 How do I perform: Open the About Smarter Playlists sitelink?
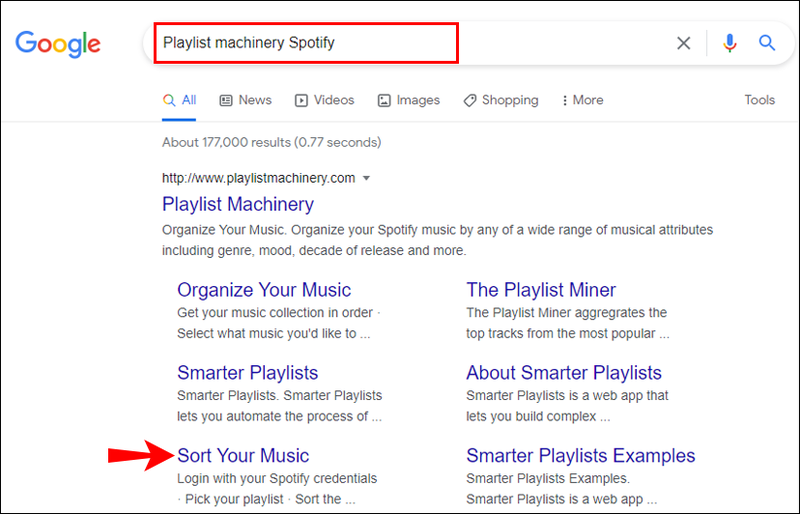tap(564, 373)
